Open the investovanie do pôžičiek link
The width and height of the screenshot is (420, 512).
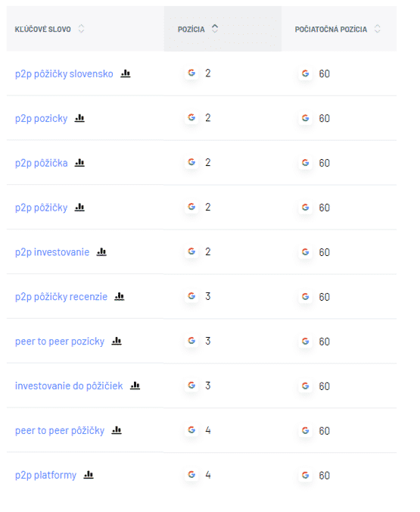69,386
